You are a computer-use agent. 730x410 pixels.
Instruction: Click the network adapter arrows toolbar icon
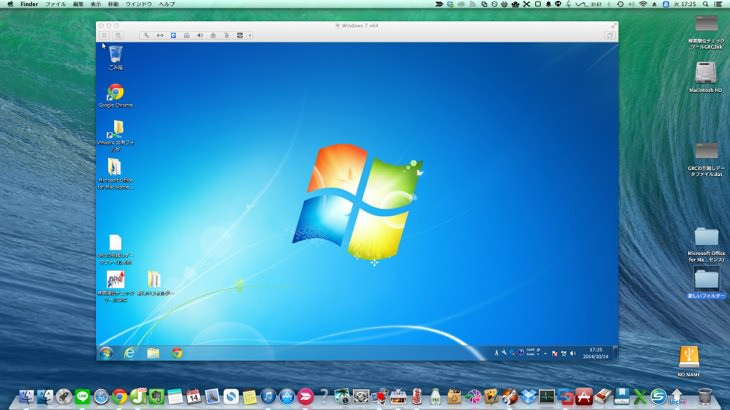coord(160,35)
